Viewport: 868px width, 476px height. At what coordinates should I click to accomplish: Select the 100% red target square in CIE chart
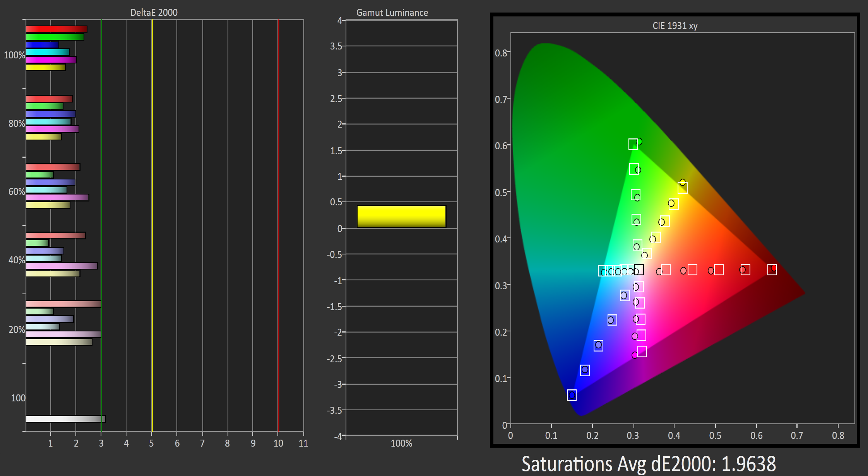pos(772,270)
